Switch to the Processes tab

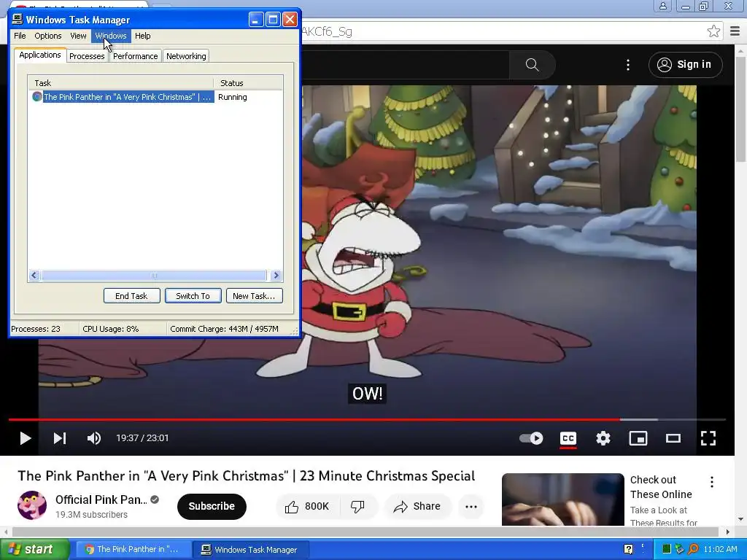[x=87, y=56]
